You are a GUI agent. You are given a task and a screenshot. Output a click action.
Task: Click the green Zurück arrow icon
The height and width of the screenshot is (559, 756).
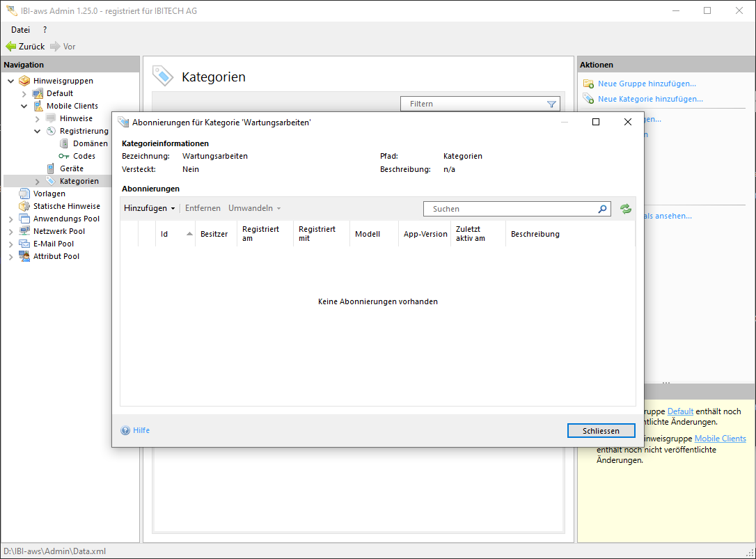(10, 47)
